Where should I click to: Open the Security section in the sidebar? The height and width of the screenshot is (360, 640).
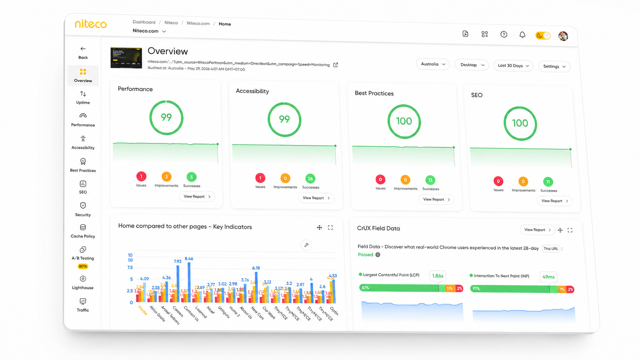tap(83, 209)
